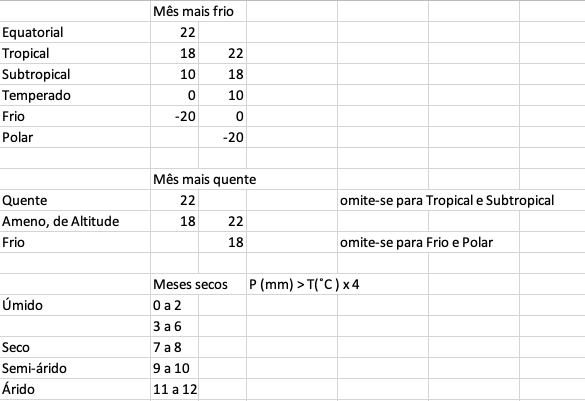Click the '9 a 10' Semi-árido cell
The height and width of the screenshot is (401, 585).
click(174, 368)
